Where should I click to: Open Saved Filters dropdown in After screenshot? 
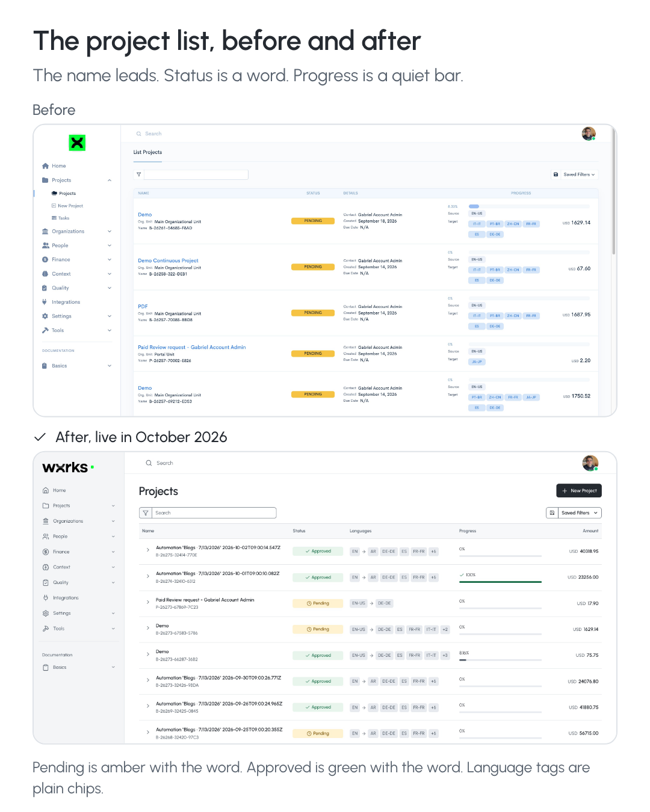tap(580, 513)
